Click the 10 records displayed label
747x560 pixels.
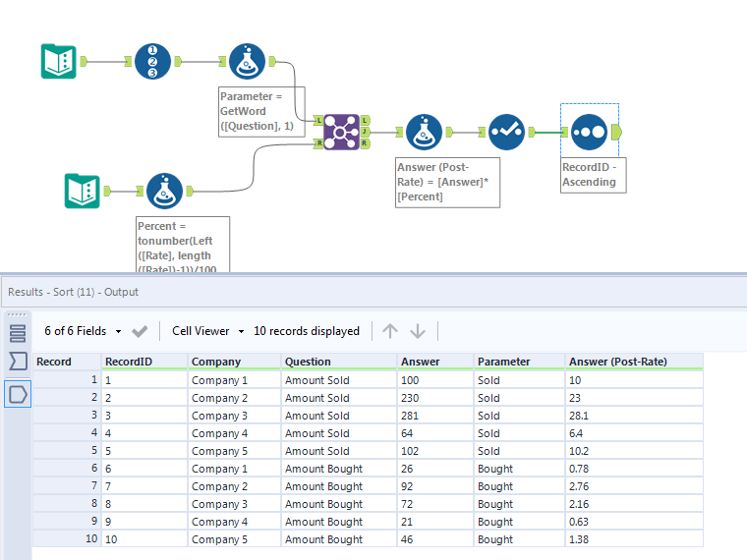coord(307,331)
